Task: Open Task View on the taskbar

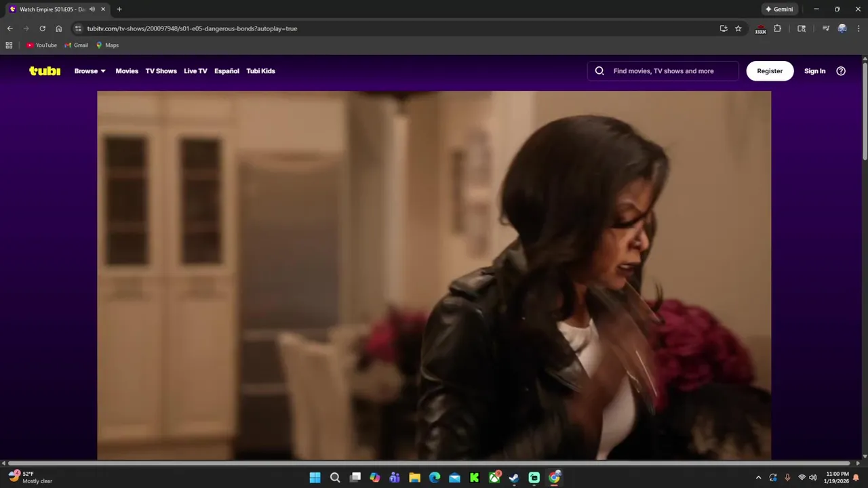Action: (355, 478)
